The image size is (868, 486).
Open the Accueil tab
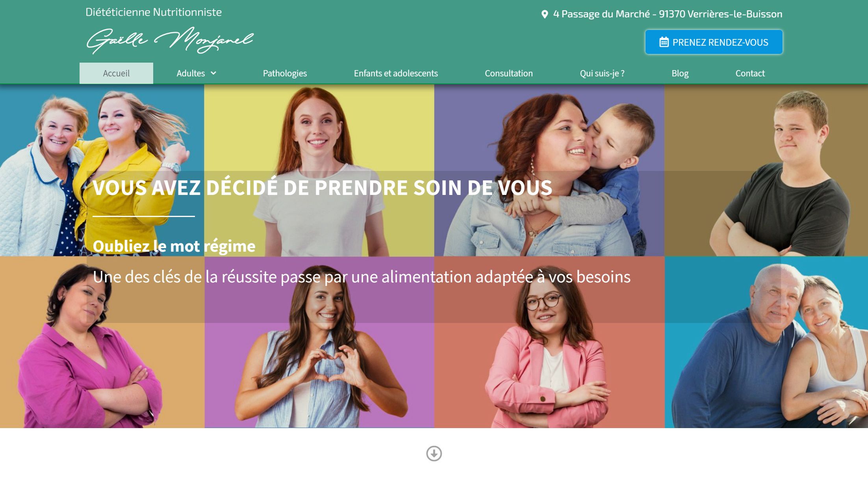pyautogui.click(x=116, y=73)
